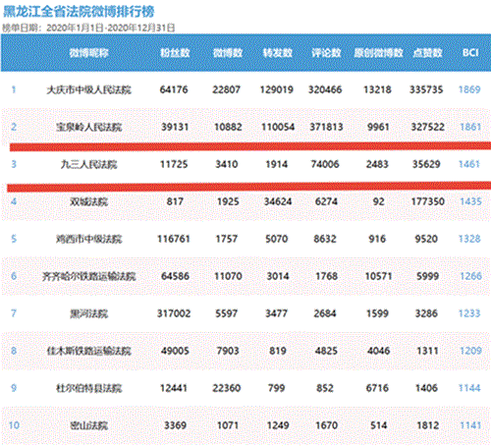This screenshot has height=448, width=491.
Task: Open 鸡西市中级法院 entry
Action: 88,239
